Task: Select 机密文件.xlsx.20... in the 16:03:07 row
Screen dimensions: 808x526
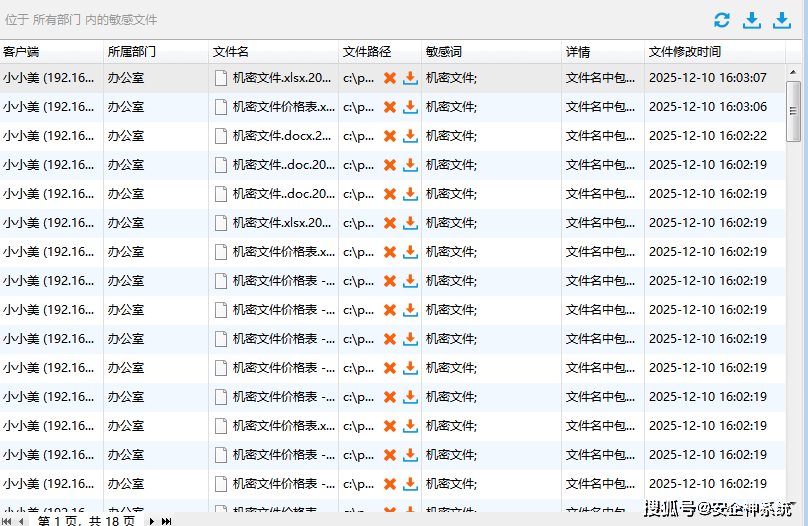Action: coord(282,78)
